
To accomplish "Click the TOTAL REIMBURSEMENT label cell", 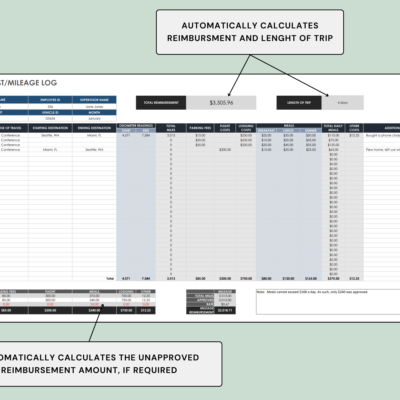I will coord(161,103).
